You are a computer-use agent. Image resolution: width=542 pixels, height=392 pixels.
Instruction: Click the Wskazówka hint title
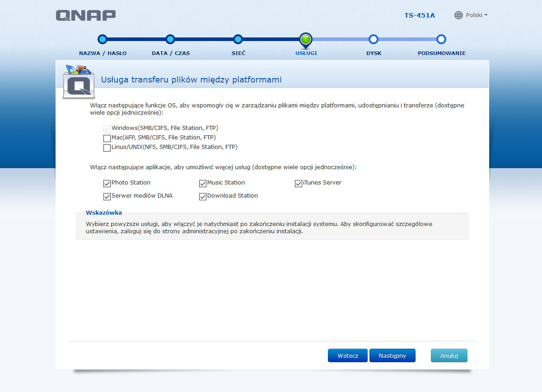[x=104, y=213]
